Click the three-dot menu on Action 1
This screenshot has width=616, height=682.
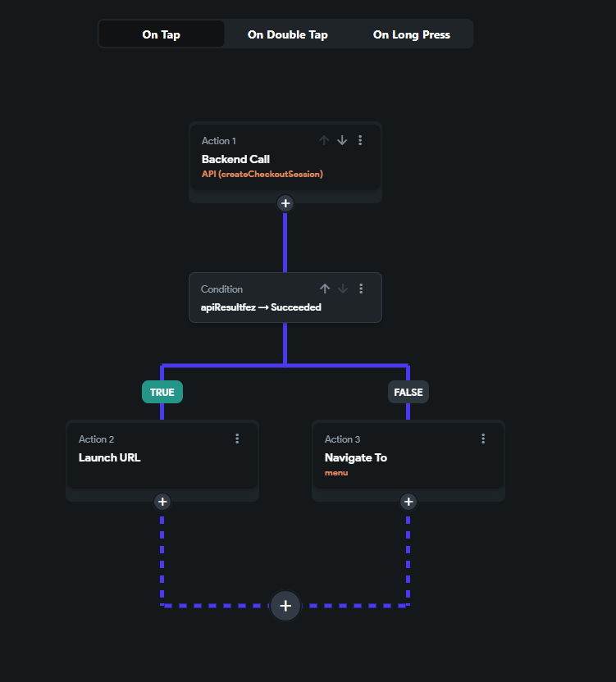tap(360, 140)
